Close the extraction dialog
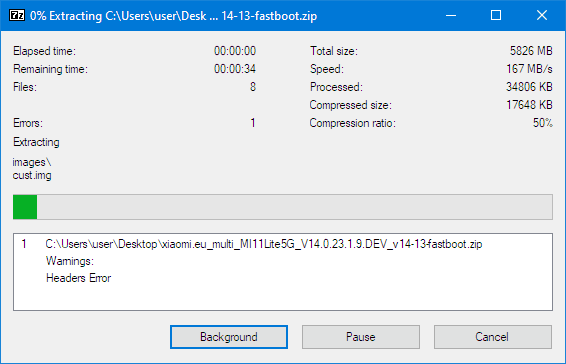This screenshot has height=364, width=566. click(541, 16)
